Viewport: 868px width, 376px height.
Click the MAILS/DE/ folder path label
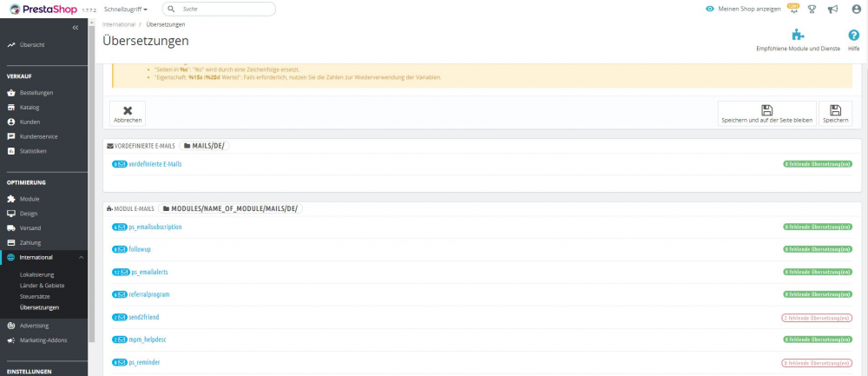point(204,146)
